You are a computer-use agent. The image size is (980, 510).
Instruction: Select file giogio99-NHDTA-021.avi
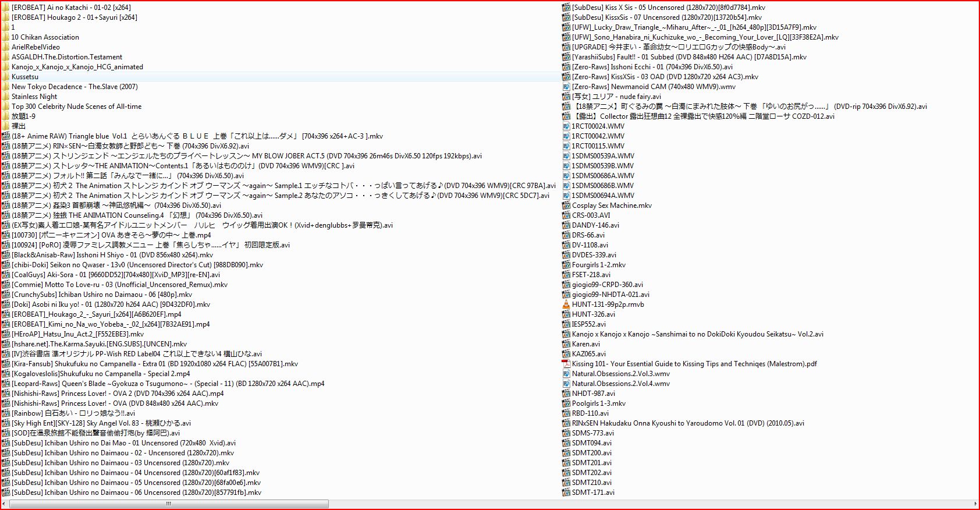coord(610,294)
